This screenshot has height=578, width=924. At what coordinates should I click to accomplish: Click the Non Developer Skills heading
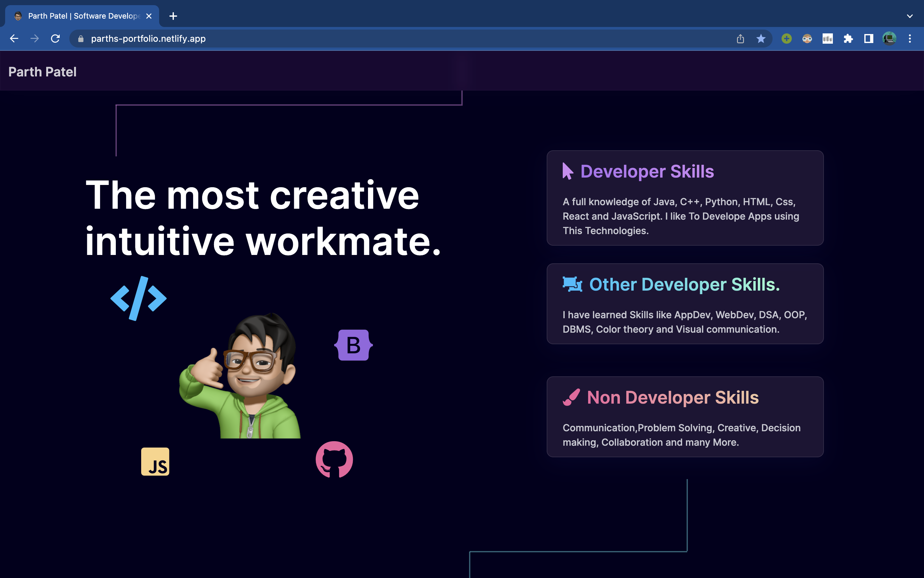click(673, 398)
